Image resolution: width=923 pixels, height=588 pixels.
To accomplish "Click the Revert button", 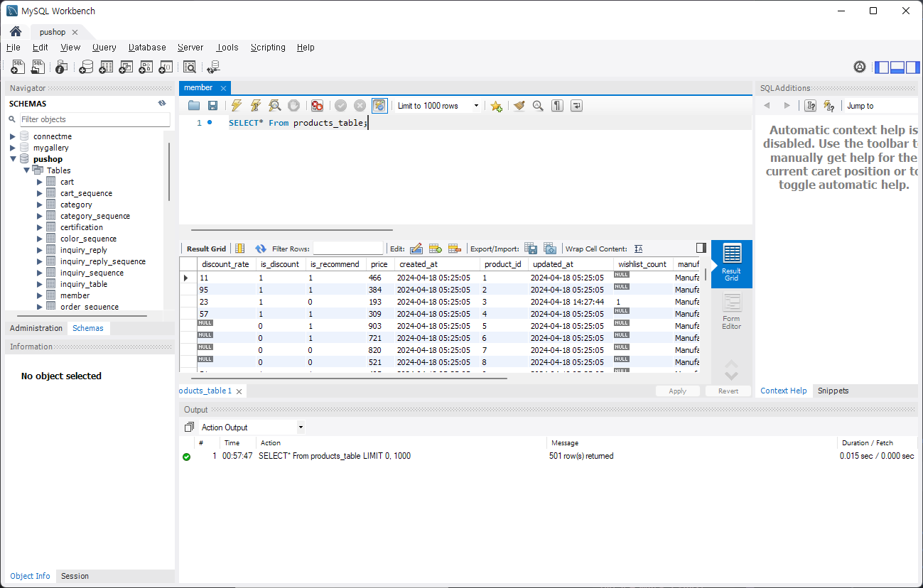I will [728, 391].
